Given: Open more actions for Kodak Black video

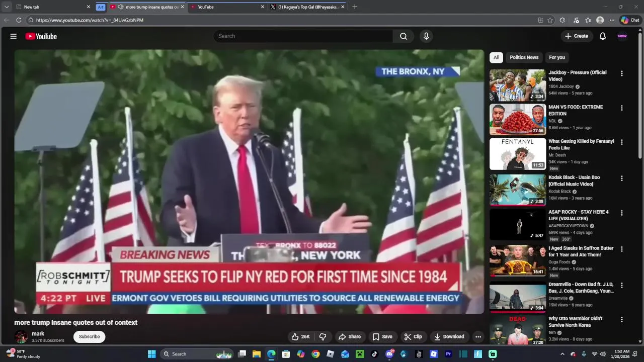Looking at the screenshot, I should tap(622, 178).
